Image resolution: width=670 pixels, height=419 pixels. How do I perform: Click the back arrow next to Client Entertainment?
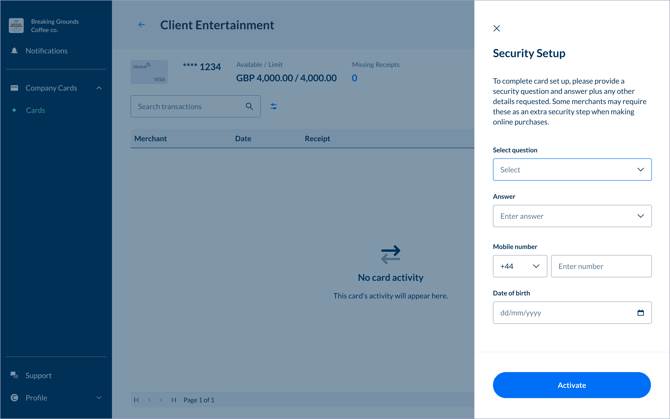click(x=141, y=25)
